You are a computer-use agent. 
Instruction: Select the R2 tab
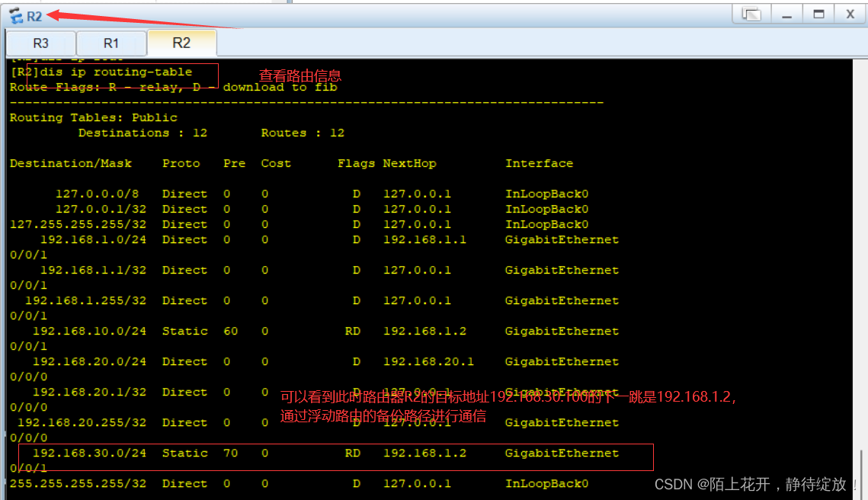pyautogui.click(x=181, y=43)
